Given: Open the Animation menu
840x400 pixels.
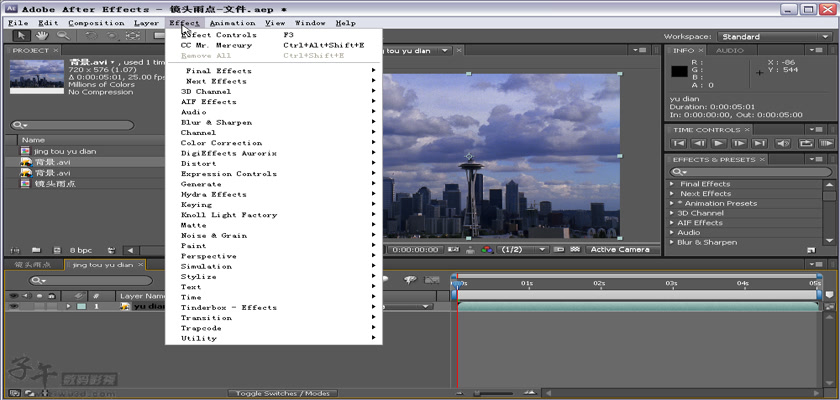Looking at the screenshot, I should click(x=232, y=23).
